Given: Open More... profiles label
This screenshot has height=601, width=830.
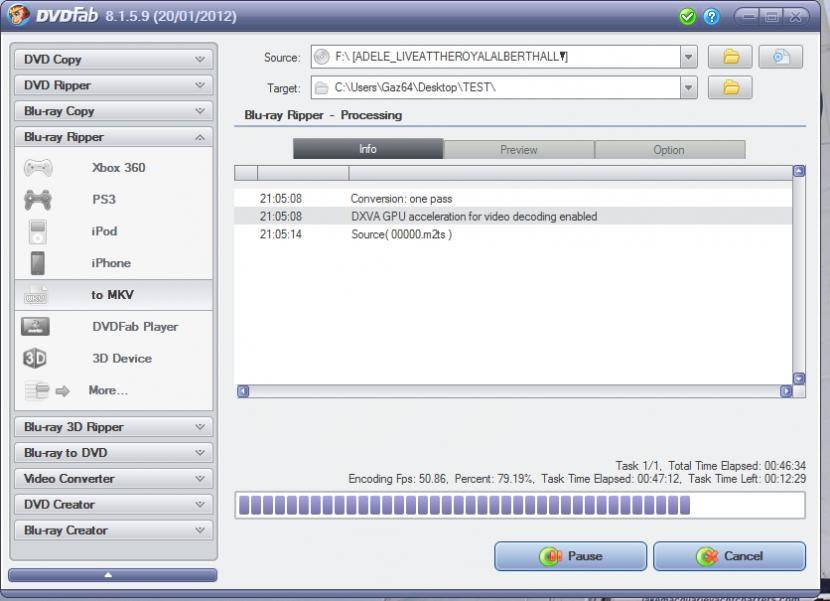Looking at the screenshot, I should coord(108,390).
